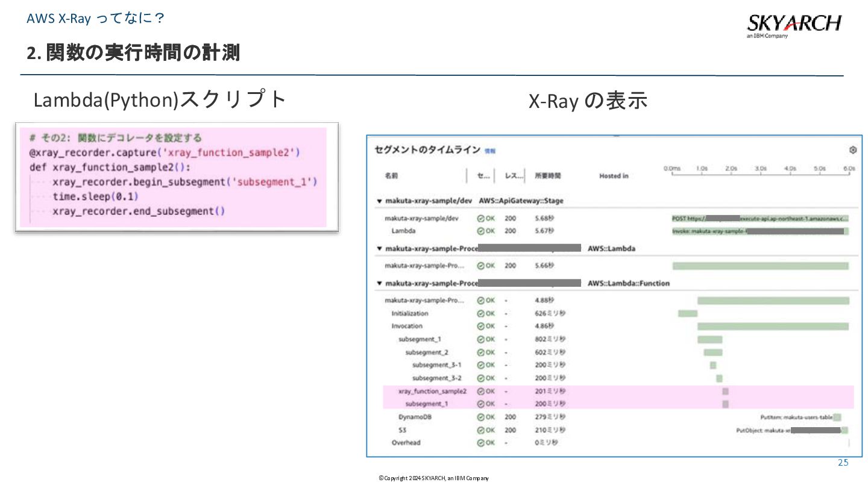The height and width of the screenshot is (488, 868).
Task: Click the xray_recorder.end_subsegment() code line
Action: 139,211
